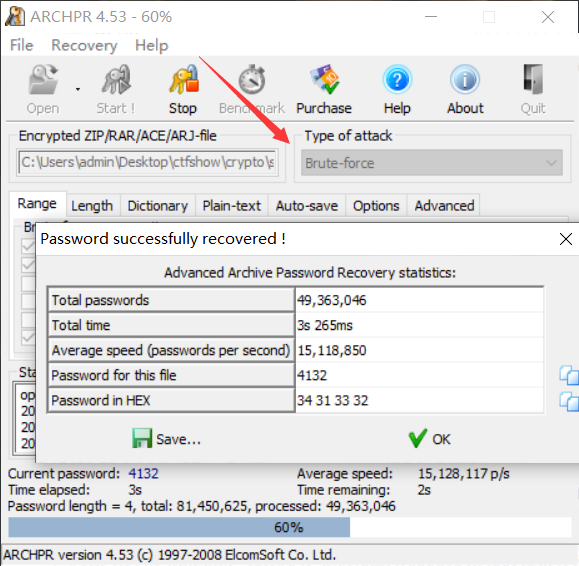
Task: Click the Save... button label
Action: click(x=178, y=439)
